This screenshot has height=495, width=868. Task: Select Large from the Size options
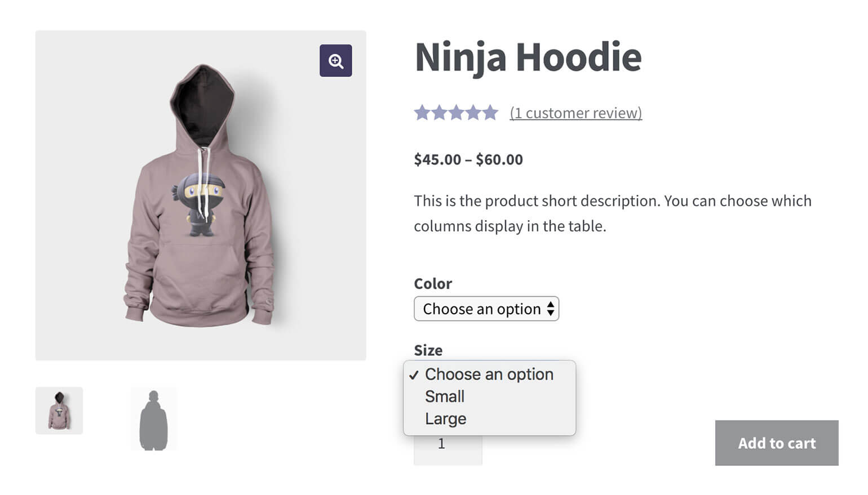click(x=446, y=418)
